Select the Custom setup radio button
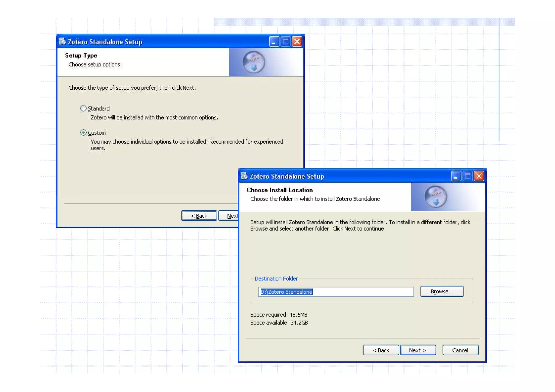555x392 pixels. coord(83,133)
